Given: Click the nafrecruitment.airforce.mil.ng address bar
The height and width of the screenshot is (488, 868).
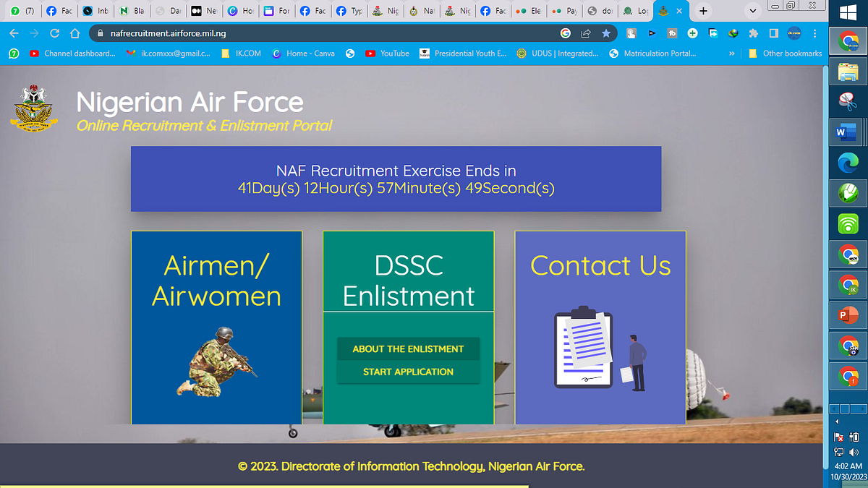Looking at the screenshot, I should point(289,33).
